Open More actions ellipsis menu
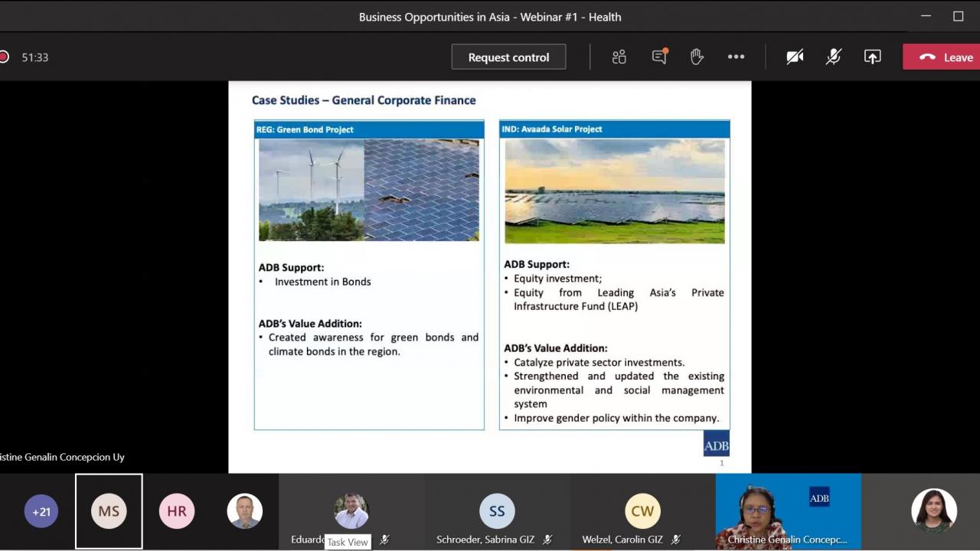The width and height of the screenshot is (980, 551). [x=736, y=57]
